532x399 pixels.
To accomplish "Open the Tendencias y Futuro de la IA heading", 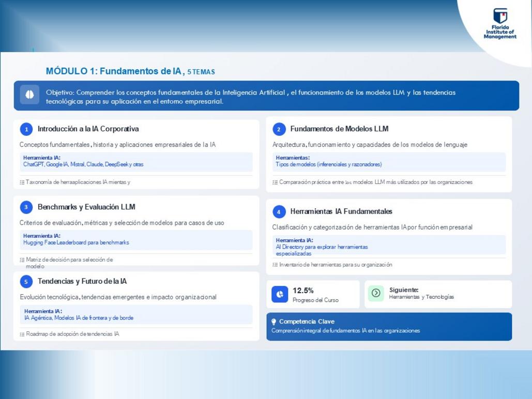I will (82, 281).
